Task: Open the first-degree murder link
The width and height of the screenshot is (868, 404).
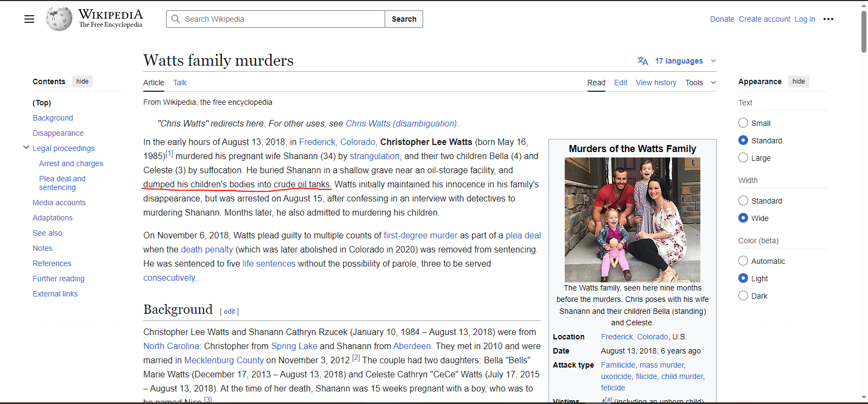Action: point(420,235)
